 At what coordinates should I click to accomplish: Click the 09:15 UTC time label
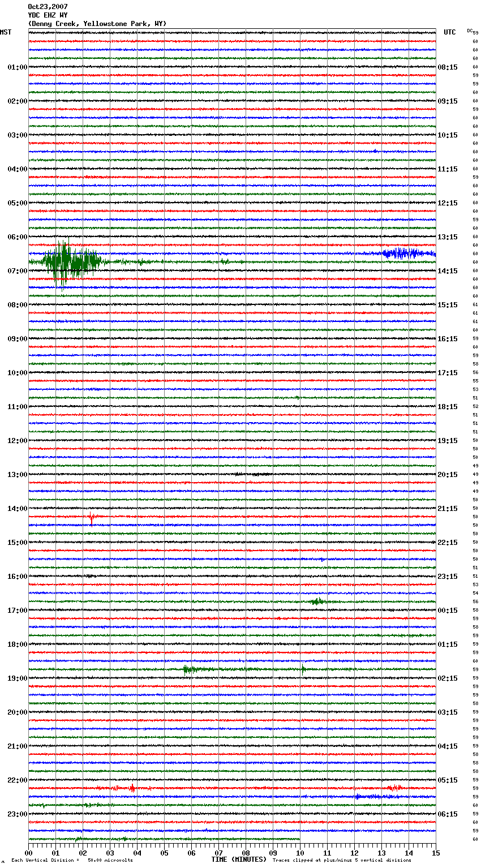(x=448, y=101)
